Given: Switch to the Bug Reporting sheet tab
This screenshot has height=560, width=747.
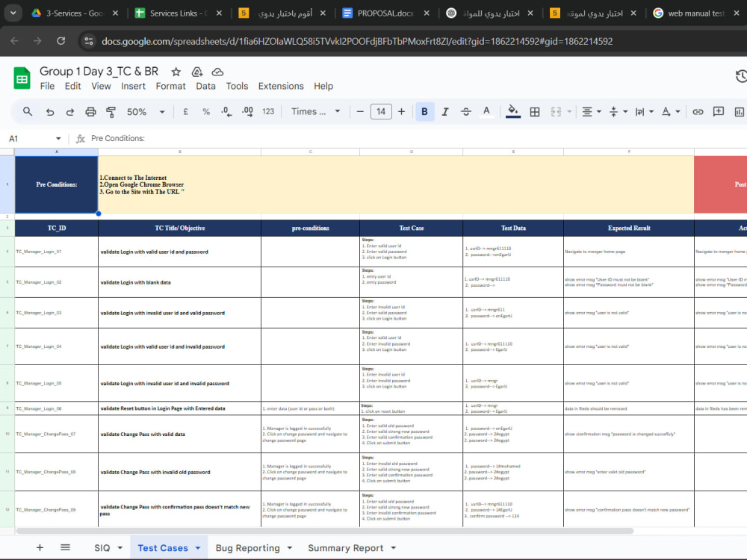Looking at the screenshot, I should (x=247, y=548).
